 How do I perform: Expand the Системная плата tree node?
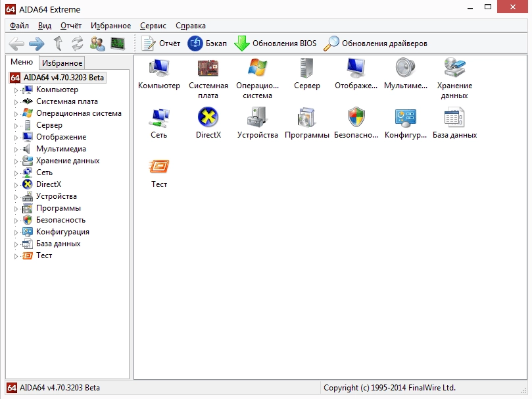[x=16, y=102]
